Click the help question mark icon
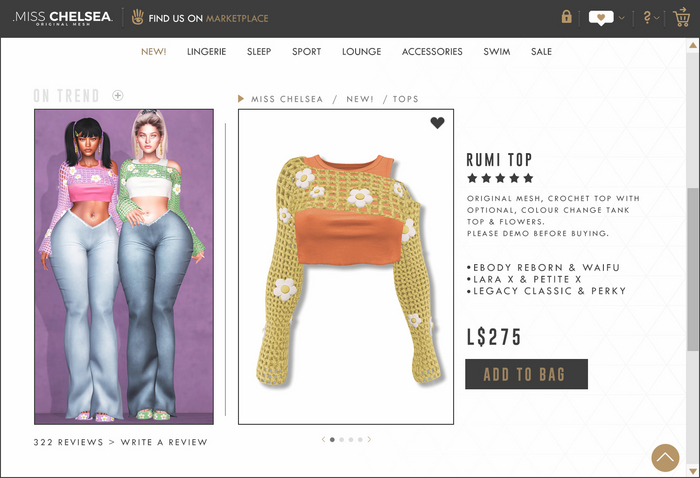The width and height of the screenshot is (700, 478). pyautogui.click(x=647, y=17)
